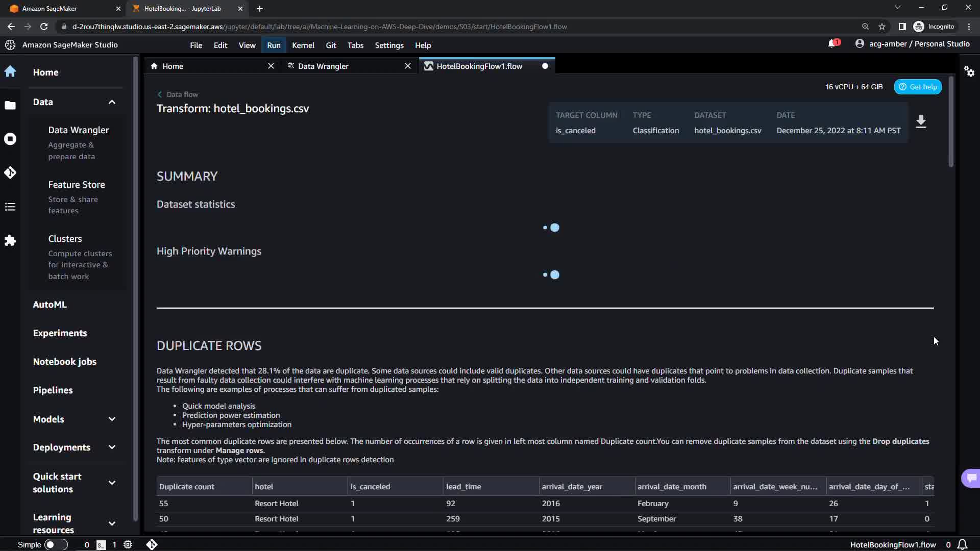Click the main panel vertical scrollbar
The image size is (980, 551).
click(x=951, y=122)
